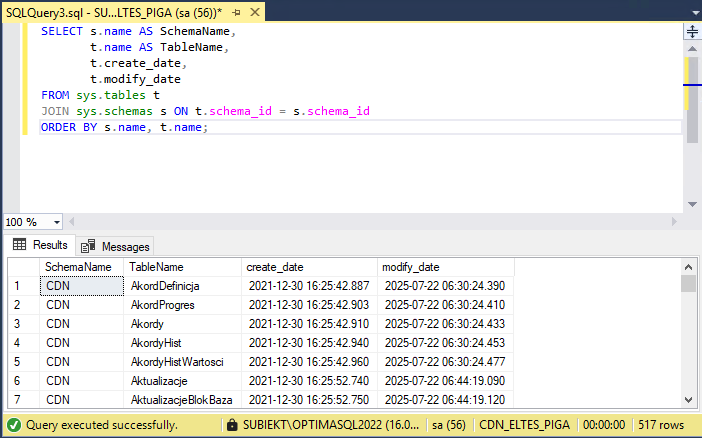The image size is (702, 438).
Task: Select row 4 header in results
Action: (24, 343)
